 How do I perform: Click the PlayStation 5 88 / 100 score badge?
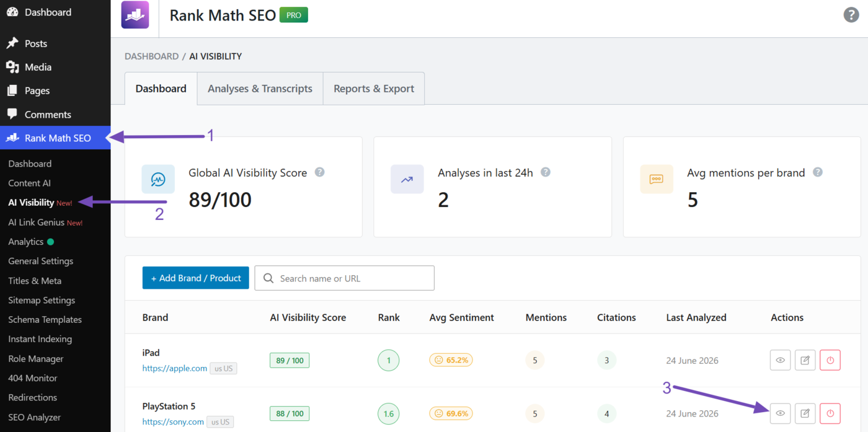(x=290, y=413)
